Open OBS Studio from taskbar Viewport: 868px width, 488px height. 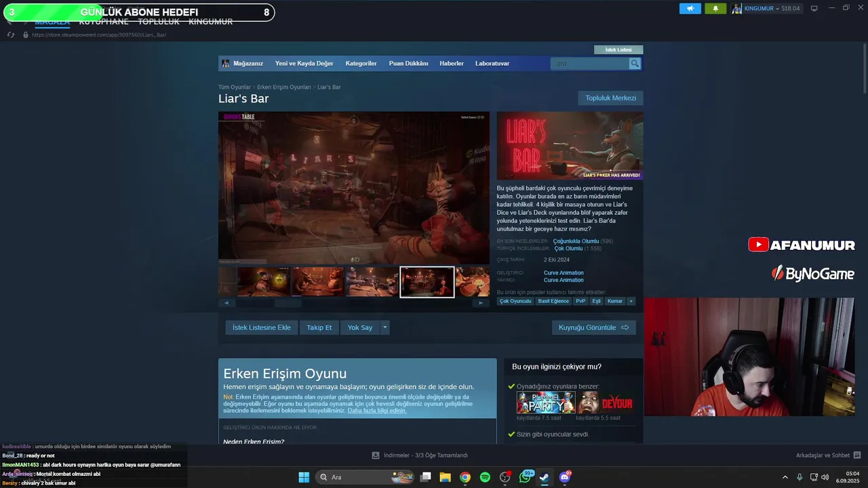click(x=505, y=477)
